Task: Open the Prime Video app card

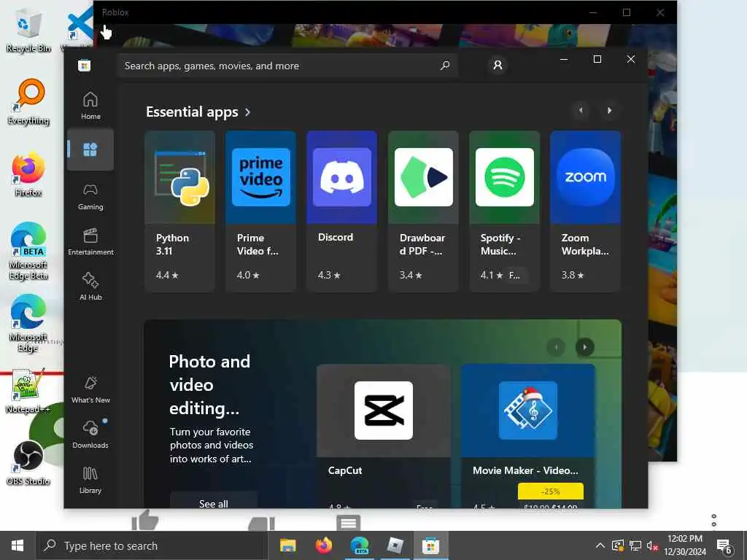Action: click(260, 211)
